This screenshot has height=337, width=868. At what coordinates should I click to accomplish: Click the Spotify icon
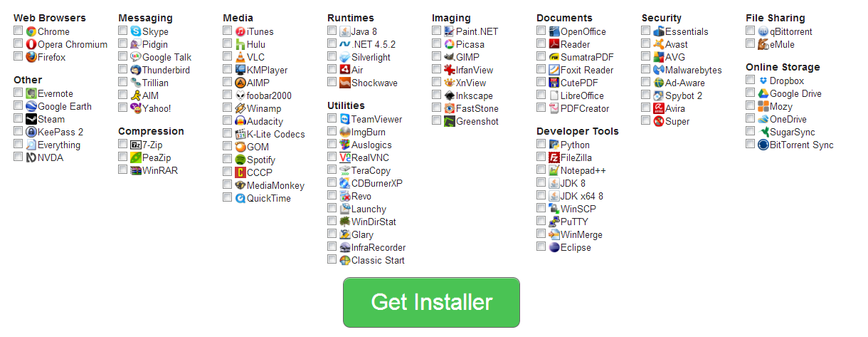pyautogui.click(x=240, y=160)
